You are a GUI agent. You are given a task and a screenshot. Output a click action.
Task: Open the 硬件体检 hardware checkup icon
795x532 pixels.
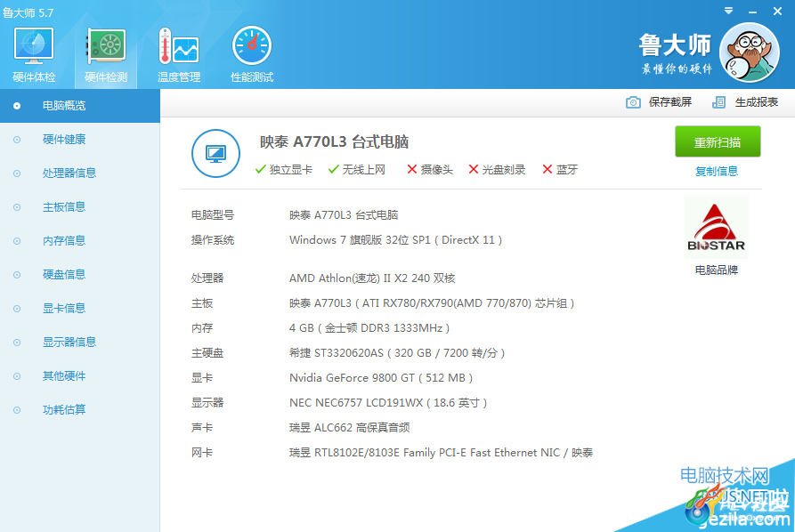(x=34, y=55)
